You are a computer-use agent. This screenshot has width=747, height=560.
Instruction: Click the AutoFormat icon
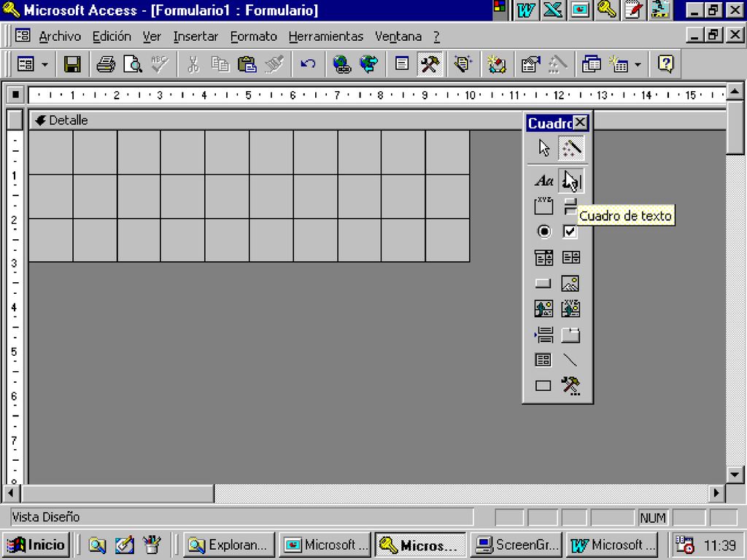462,64
